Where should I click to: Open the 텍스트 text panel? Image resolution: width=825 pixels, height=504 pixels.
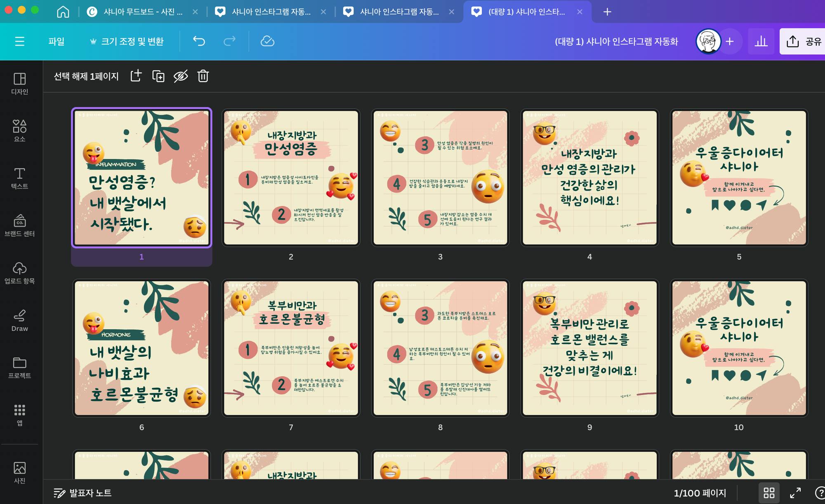coord(19,178)
